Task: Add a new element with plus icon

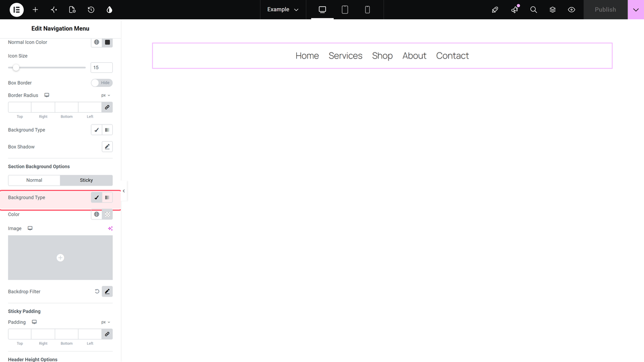Action: pos(35,10)
